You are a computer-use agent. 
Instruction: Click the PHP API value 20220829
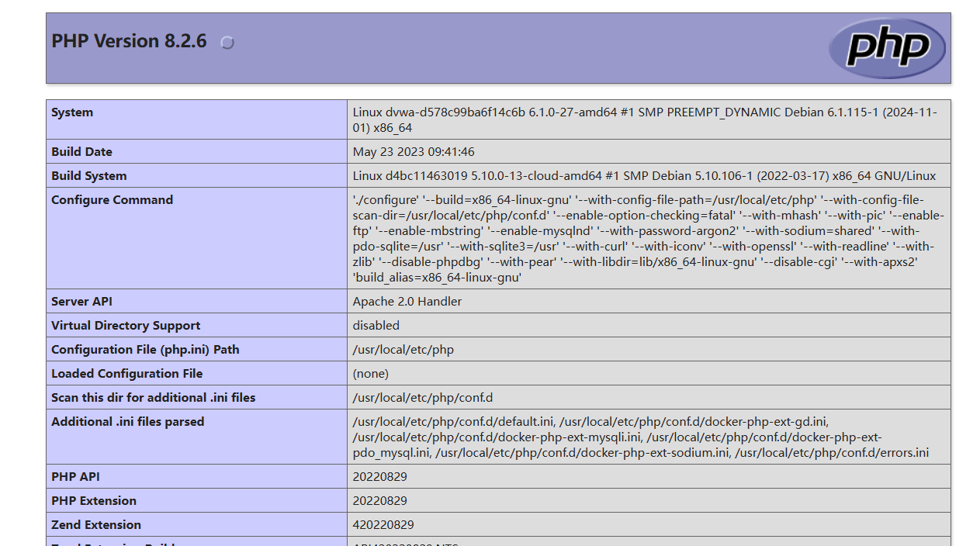coord(380,477)
